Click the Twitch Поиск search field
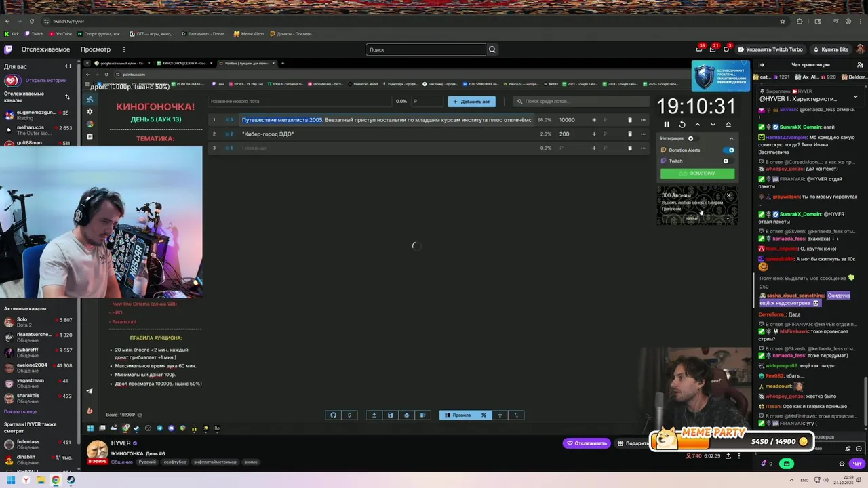This screenshot has width=868, height=488. pos(426,49)
